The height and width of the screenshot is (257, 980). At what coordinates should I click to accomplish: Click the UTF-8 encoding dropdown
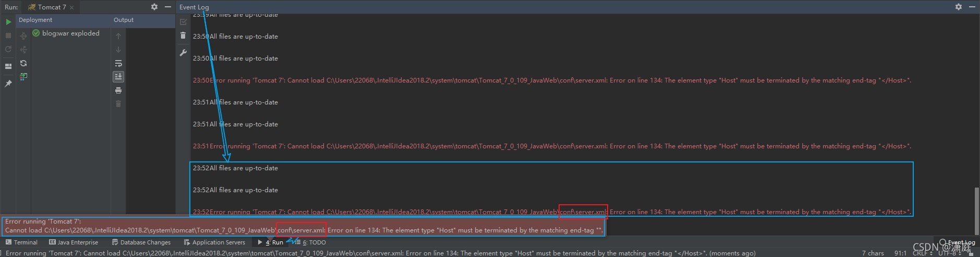(x=950, y=253)
